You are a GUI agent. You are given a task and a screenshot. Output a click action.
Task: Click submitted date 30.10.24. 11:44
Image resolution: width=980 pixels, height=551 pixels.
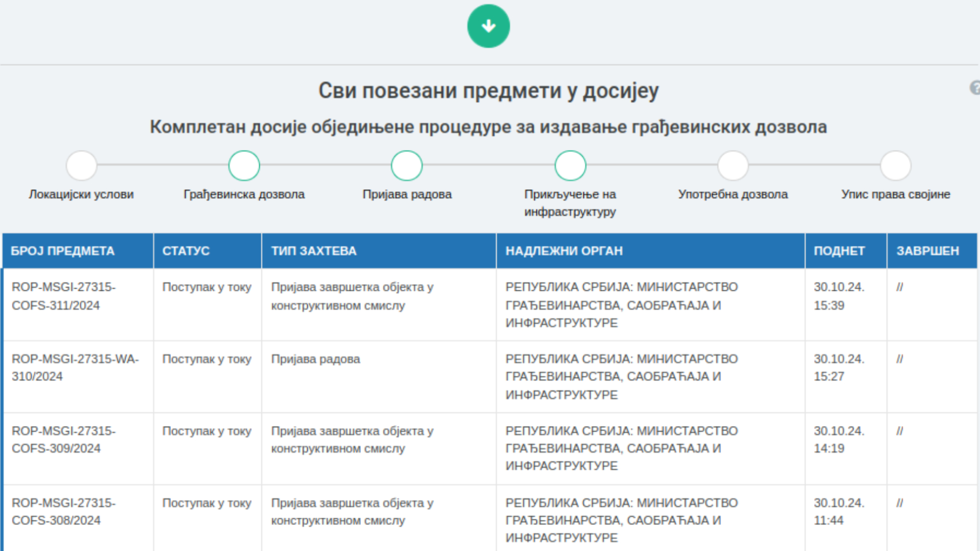coord(839,512)
